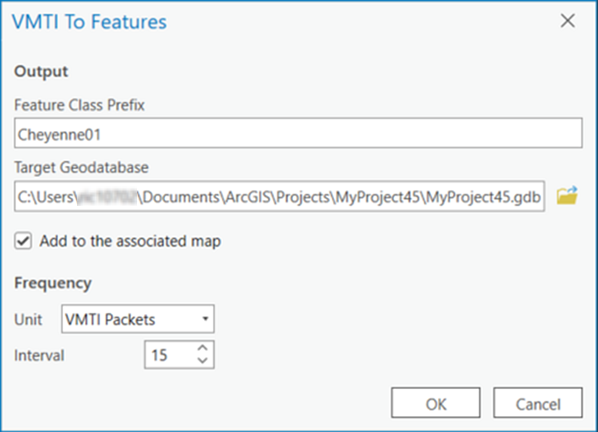The height and width of the screenshot is (432, 598).
Task: Browse for target geodatabase folder icon
Action: (x=567, y=196)
